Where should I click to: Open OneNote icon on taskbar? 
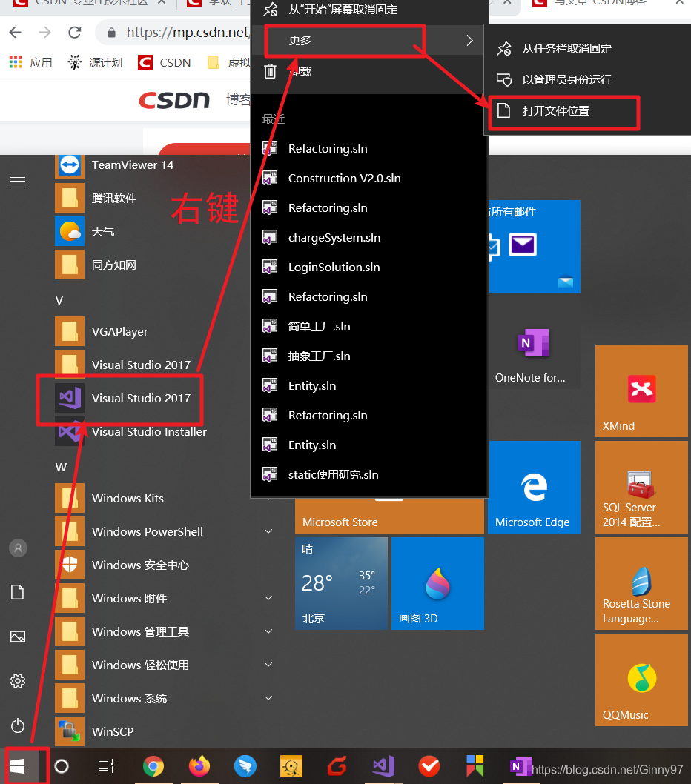[520, 765]
